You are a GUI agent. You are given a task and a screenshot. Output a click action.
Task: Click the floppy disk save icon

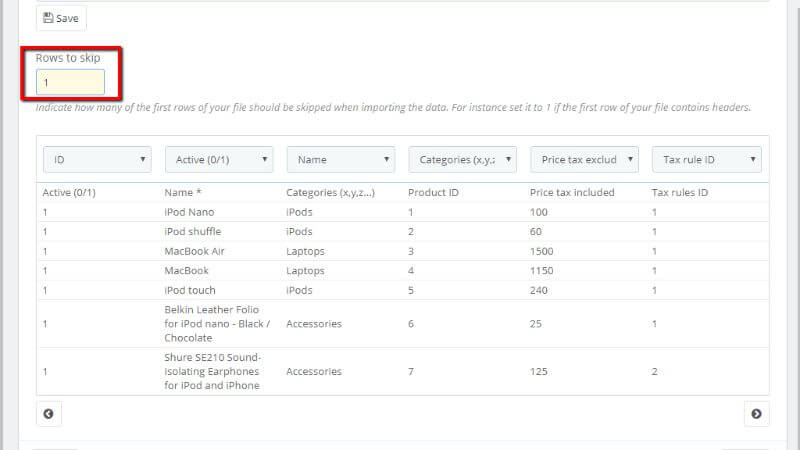pyautogui.click(x=48, y=18)
